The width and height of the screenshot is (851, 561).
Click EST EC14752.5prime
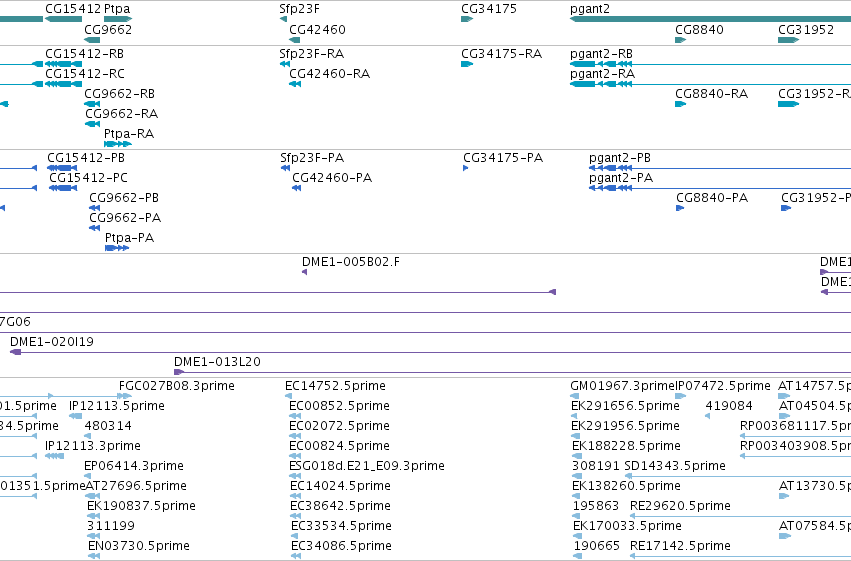coord(288,396)
